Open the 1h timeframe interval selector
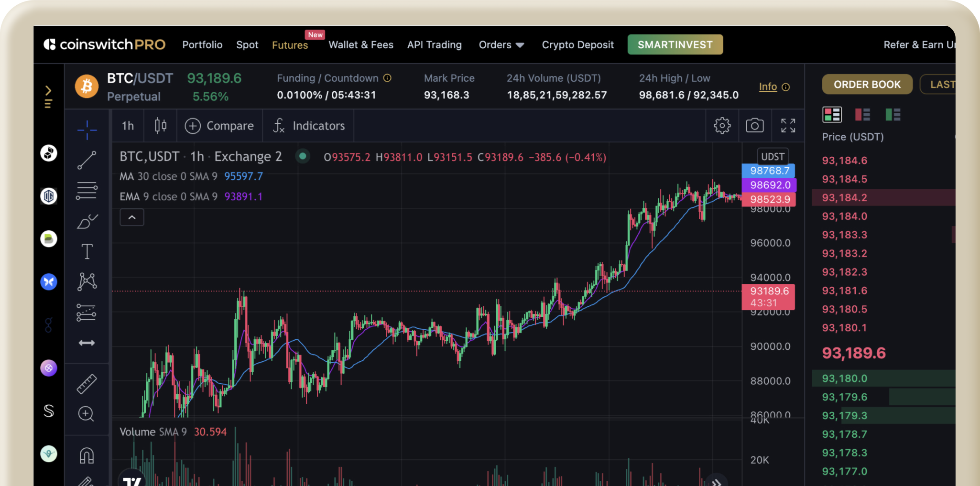This screenshot has width=980, height=486. coord(128,126)
